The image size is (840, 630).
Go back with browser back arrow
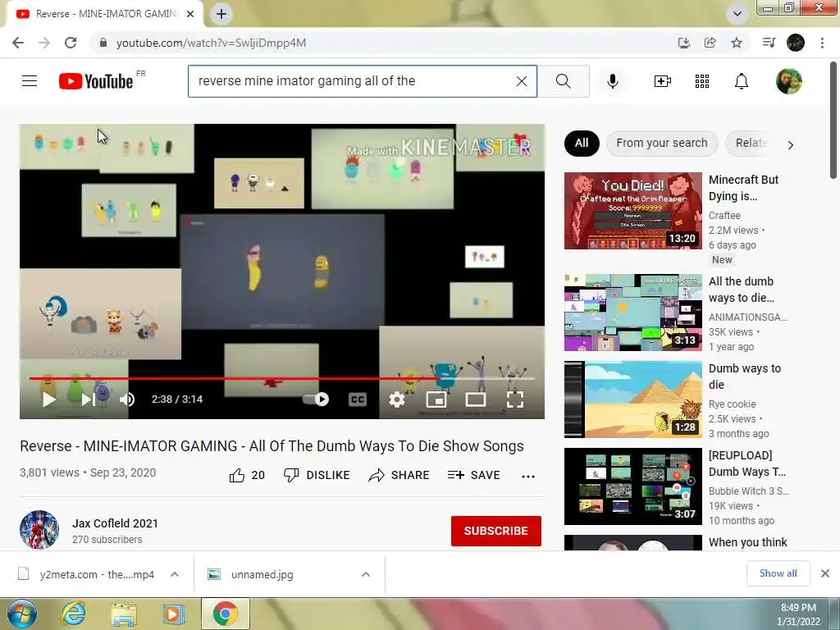[18, 43]
